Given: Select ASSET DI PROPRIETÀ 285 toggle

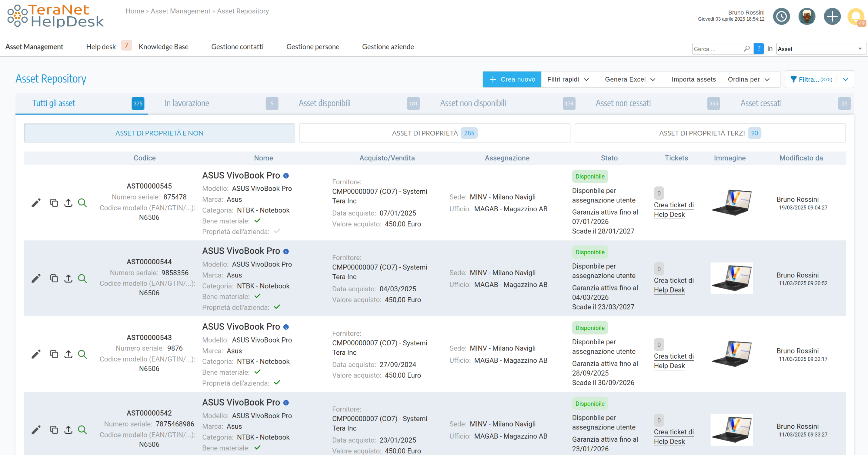Looking at the screenshot, I should [x=435, y=133].
